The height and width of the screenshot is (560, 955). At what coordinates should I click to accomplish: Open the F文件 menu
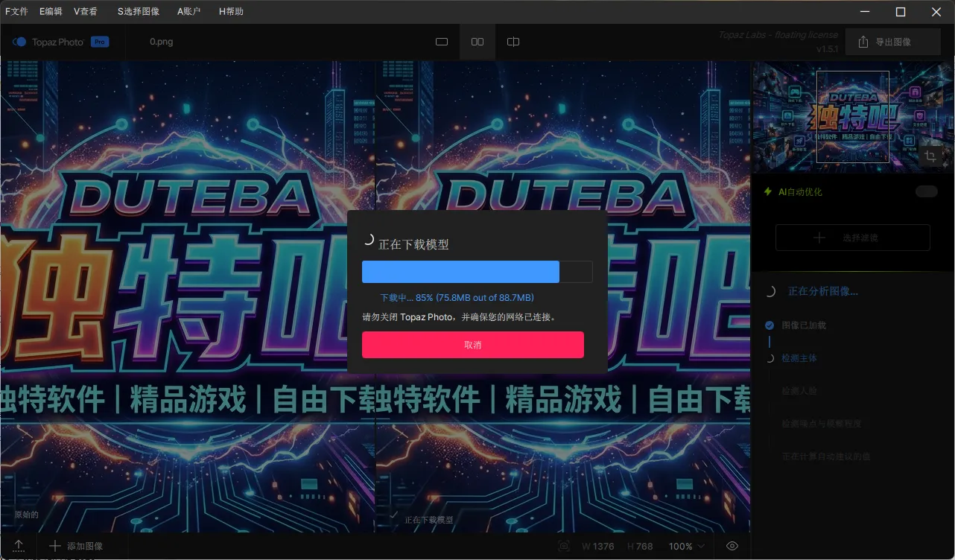point(16,12)
